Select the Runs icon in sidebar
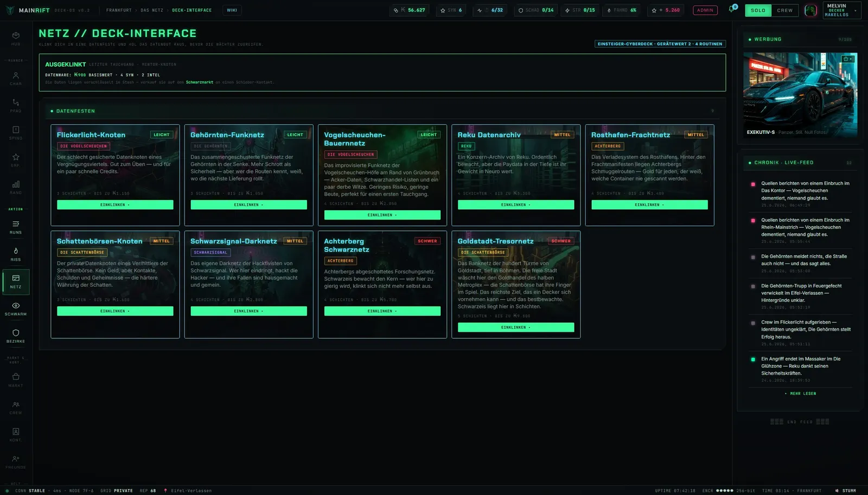Screen dimensions: 868x495 [x=16, y=227]
